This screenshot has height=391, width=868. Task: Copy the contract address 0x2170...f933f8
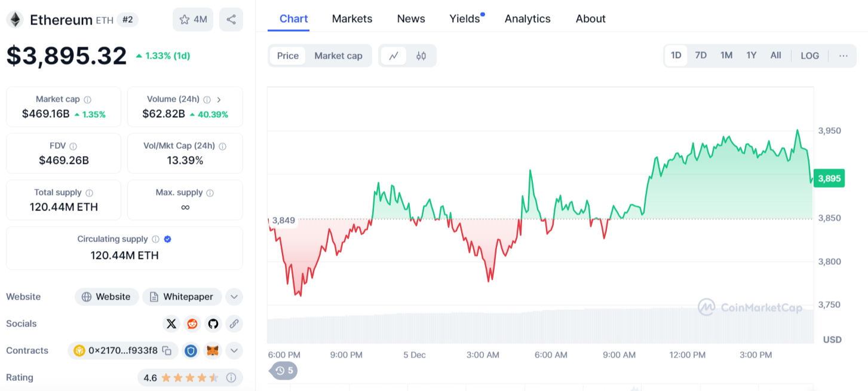click(x=167, y=351)
